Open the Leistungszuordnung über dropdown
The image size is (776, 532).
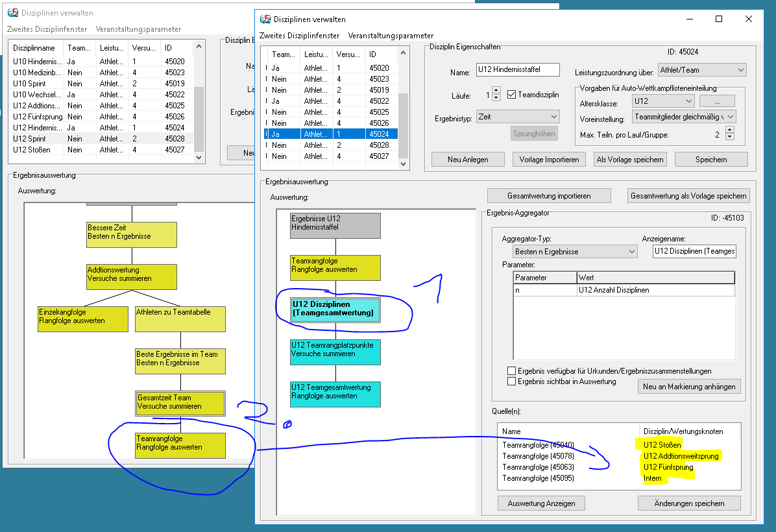click(702, 70)
